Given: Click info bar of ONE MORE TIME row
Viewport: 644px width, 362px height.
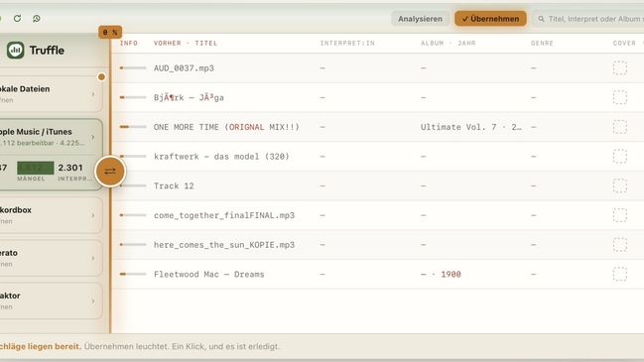Looking at the screenshot, I should click(133, 127).
